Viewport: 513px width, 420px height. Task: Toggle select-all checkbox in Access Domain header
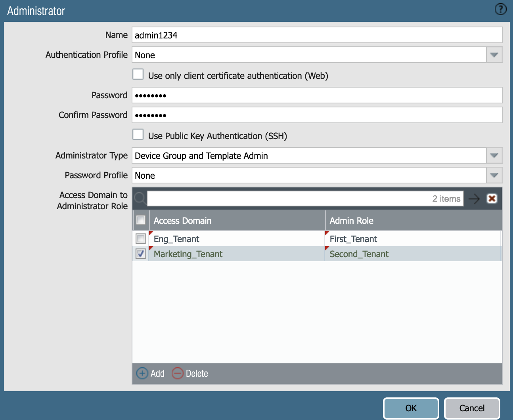(141, 220)
